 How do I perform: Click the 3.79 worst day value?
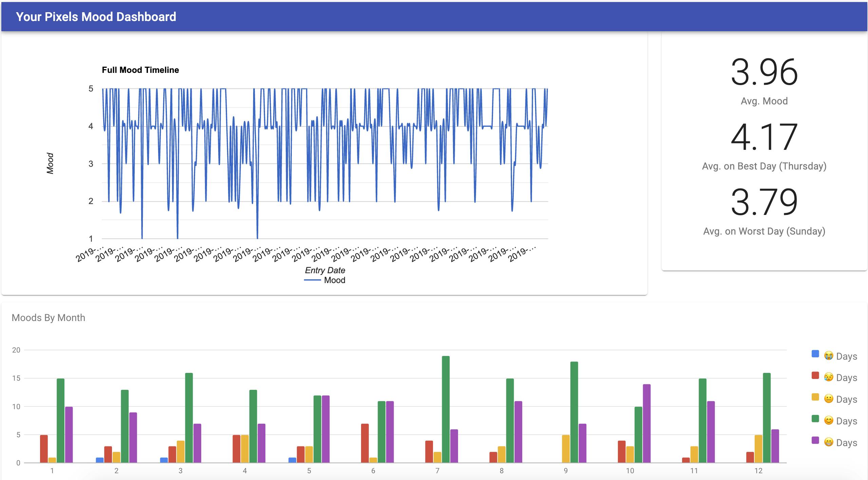[764, 202]
